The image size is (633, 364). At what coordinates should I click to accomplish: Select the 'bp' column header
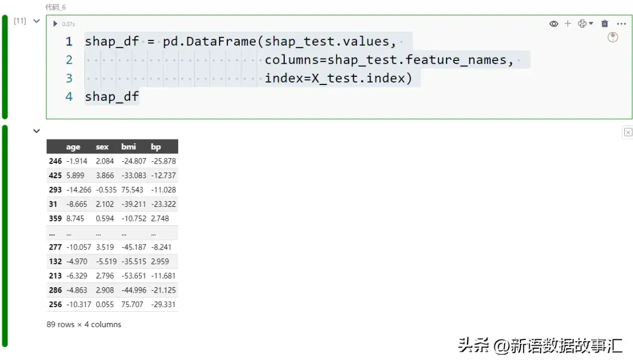pyautogui.click(x=155, y=147)
